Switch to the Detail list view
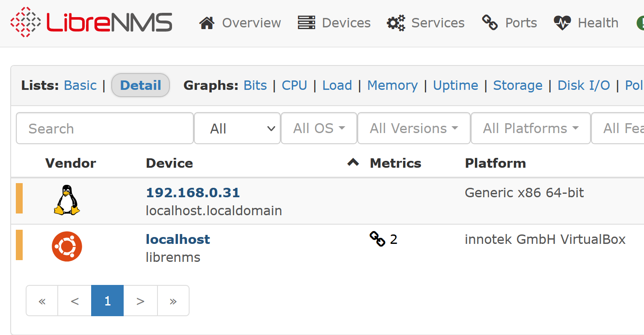Screen dimensions: 644x335 tap(140, 85)
